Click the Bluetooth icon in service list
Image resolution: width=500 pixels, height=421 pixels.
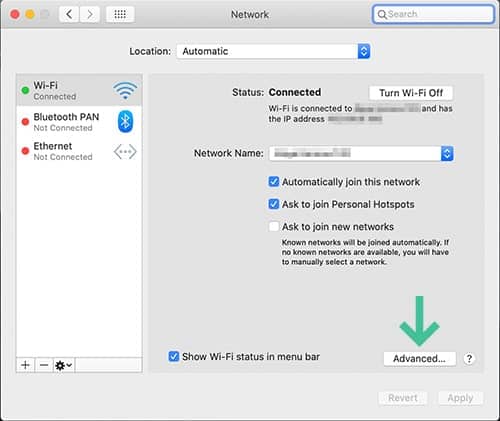125,121
